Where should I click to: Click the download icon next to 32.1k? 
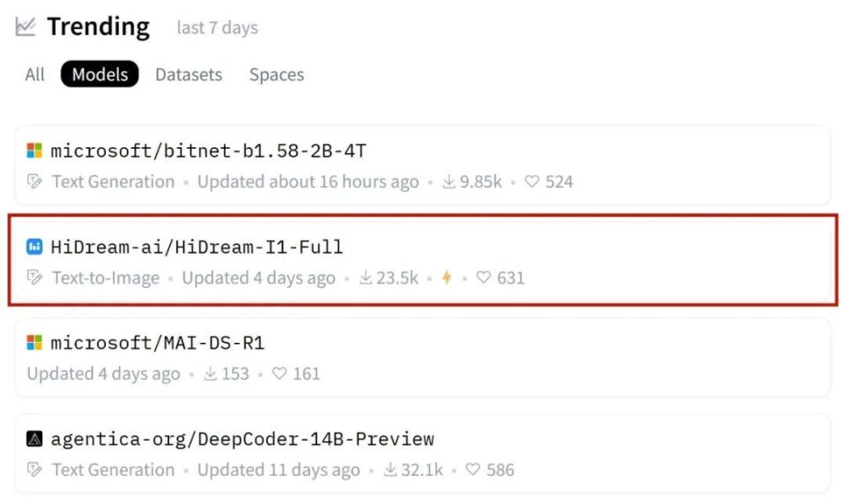click(390, 470)
